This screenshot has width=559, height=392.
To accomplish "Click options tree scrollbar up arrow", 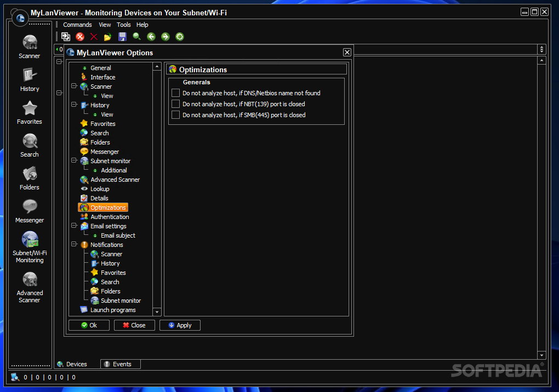I will pyautogui.click(x=157, y=67).
